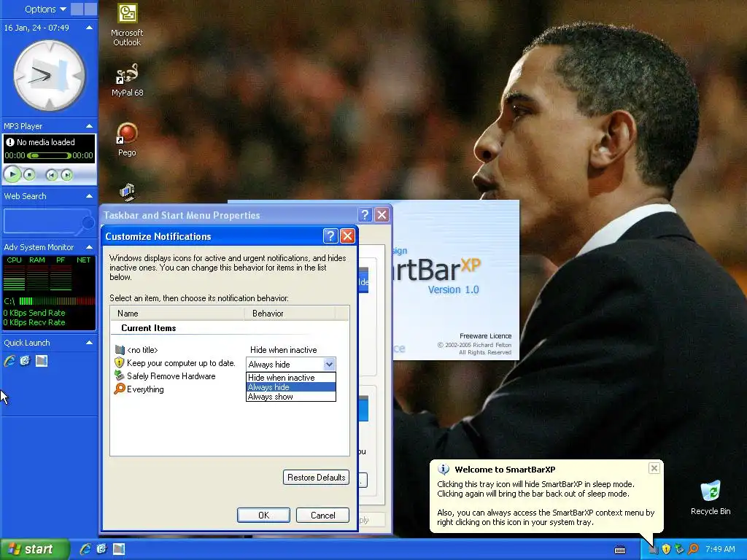Open the Microsoft Outlook desktop shortcut
The height and width of the screenshot is (560, 747).
click(x=127, y=25)
